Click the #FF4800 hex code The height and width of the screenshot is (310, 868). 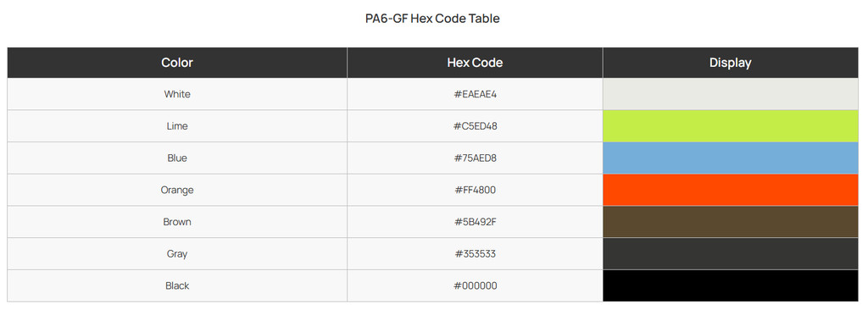[475, 190]
